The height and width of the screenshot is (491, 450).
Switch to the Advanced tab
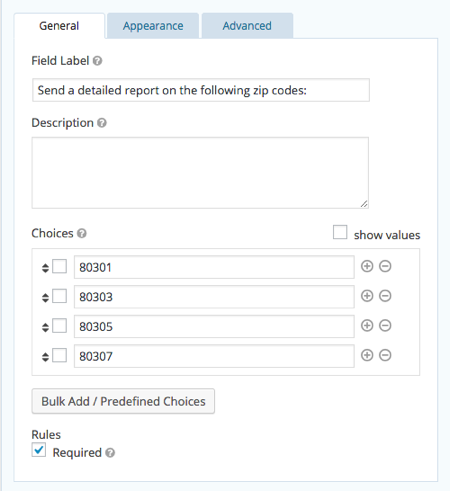click(x=247, y=26)
